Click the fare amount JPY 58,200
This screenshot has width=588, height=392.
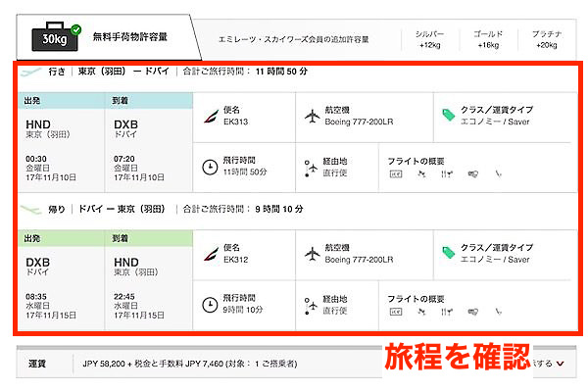104,364
